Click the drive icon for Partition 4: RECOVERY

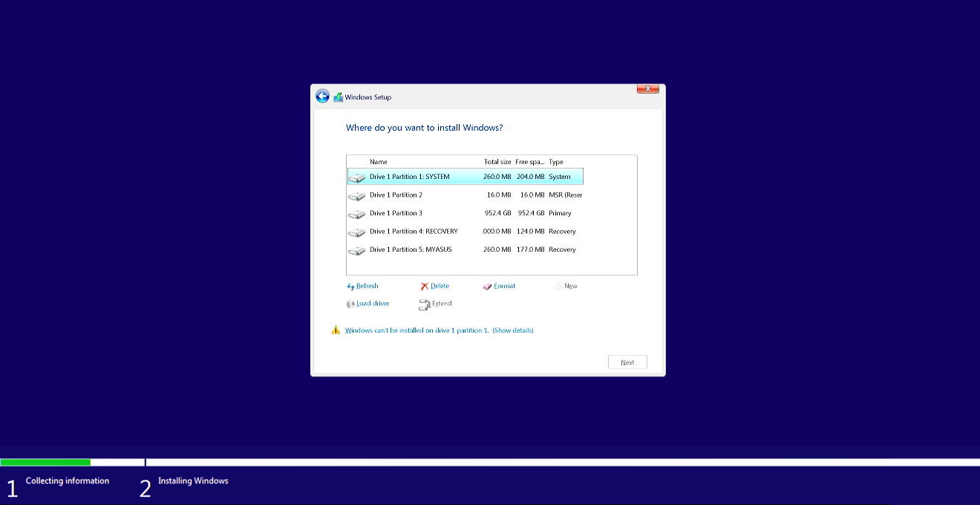(x=357, y=232)
